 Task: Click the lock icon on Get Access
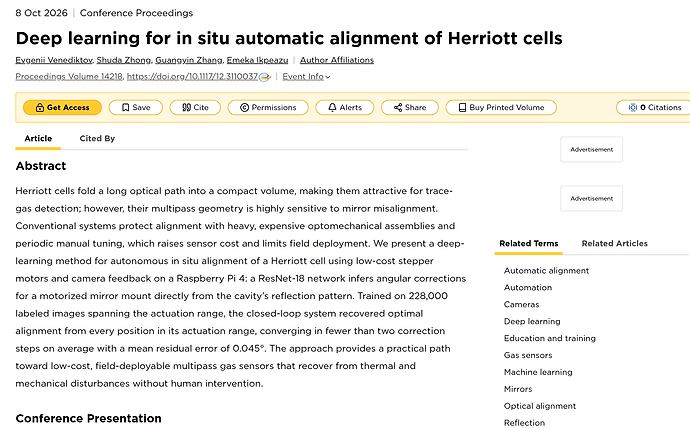(x=40, y=107)
